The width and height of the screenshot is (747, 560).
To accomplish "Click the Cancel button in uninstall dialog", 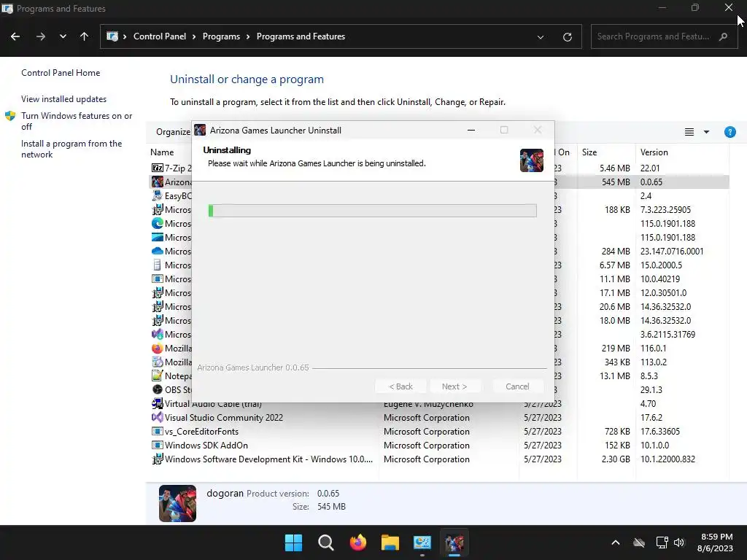I will (x=517, y=386).
